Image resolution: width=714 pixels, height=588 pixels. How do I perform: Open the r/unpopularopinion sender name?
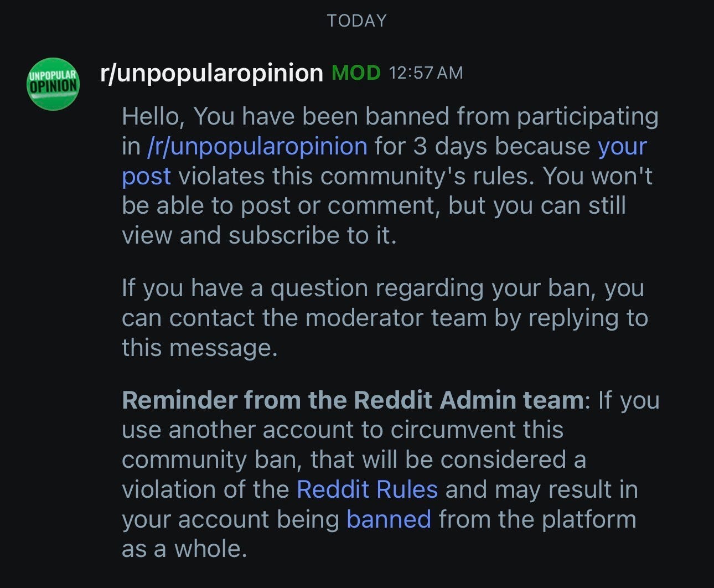coord(211,73)
